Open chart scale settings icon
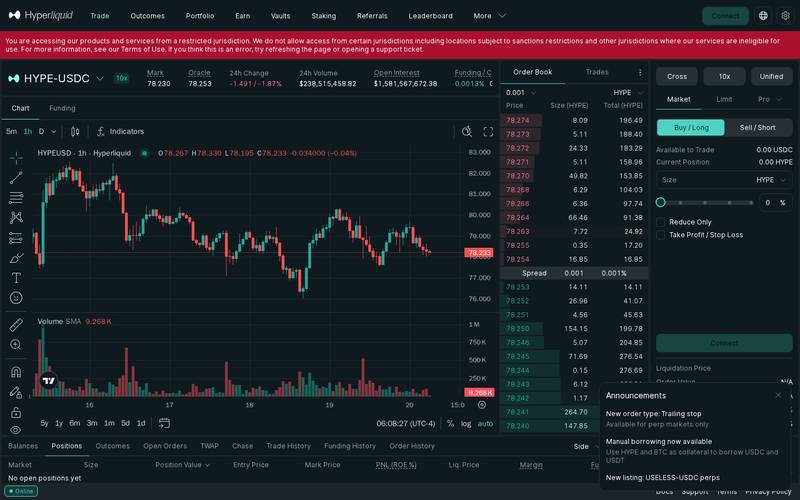The width and height of the screenshot is (800, 500). pyautogui.click(x=482, y=405)
